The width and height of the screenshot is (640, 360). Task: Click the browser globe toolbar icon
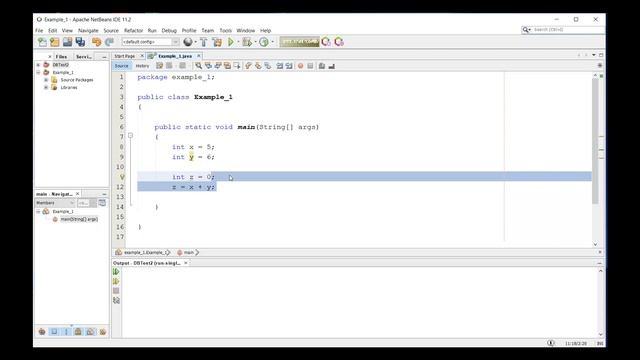point(188,42)
